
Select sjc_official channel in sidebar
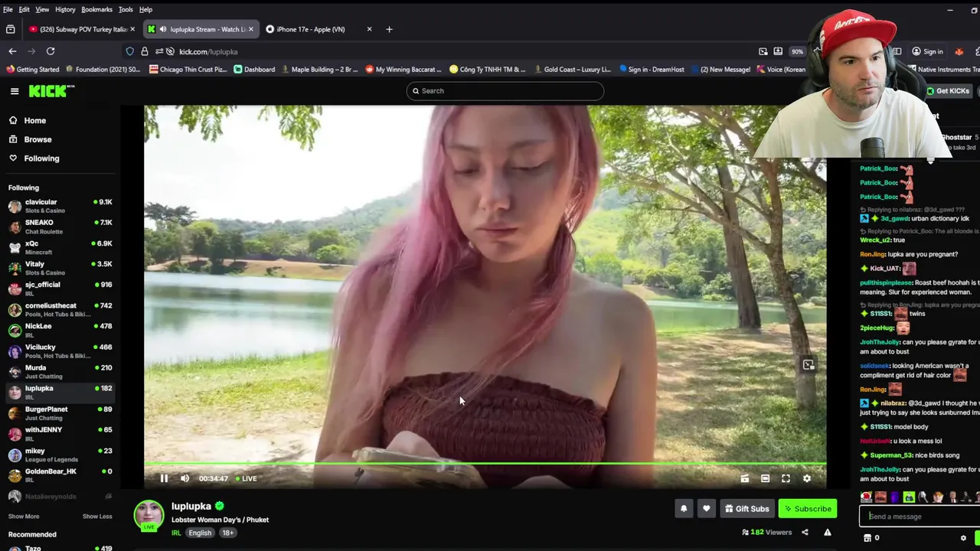pyautogui.click(x=60, y=288)
